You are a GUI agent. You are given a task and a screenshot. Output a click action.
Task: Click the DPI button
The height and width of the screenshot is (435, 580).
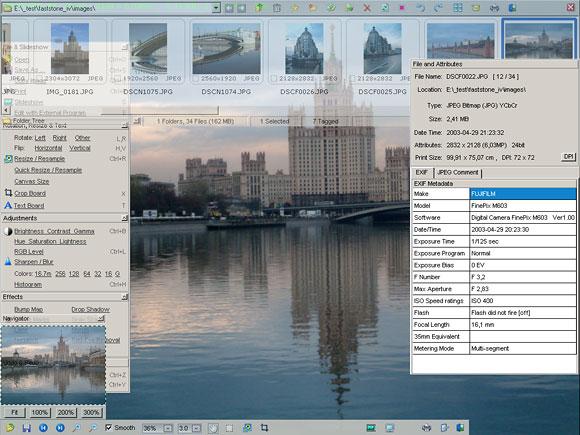[568, 157]
